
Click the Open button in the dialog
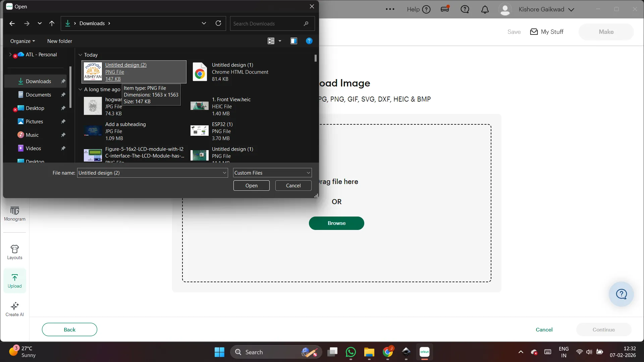(251, 185)
